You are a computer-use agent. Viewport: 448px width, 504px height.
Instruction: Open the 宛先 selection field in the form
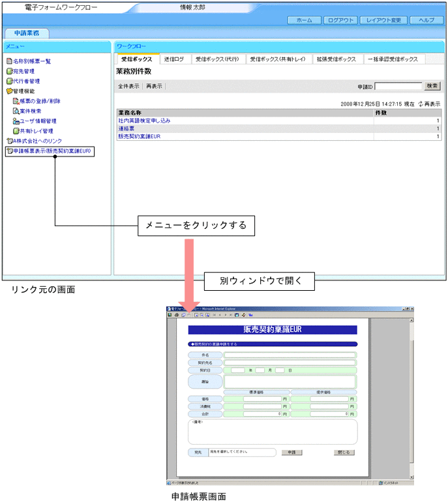pos(242,452)
